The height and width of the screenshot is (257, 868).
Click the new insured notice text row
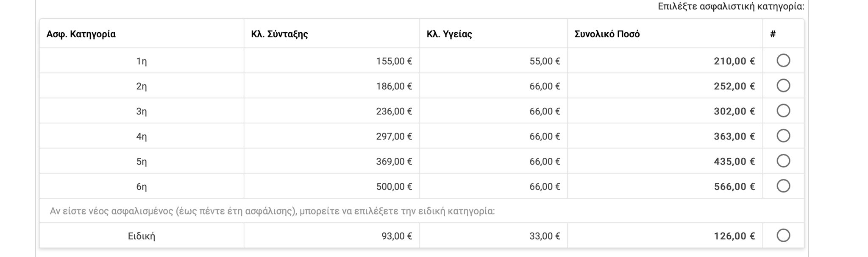pos(422,211)
